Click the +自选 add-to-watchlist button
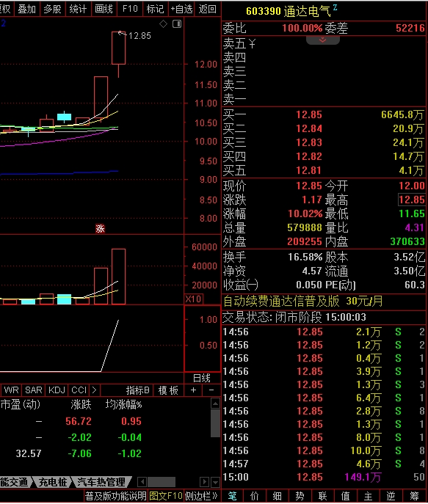The height and width of the screenshot is (504, 428). point(181,9)
